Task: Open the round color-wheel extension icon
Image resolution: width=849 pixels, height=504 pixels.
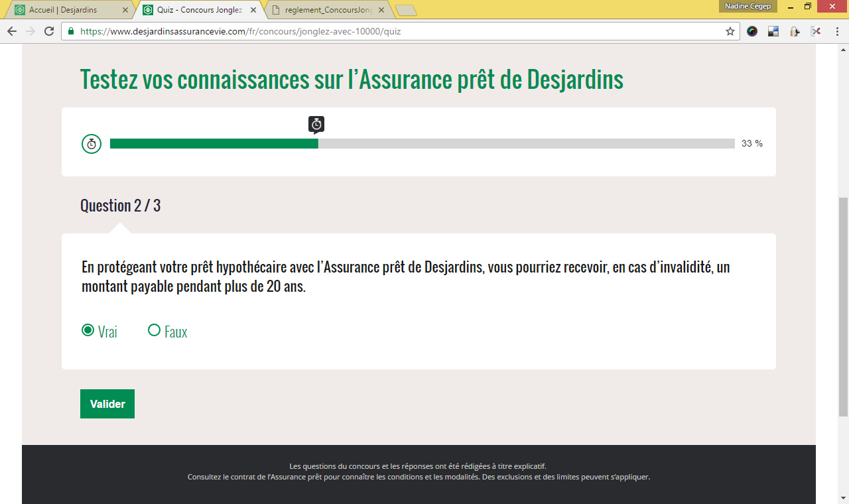Action: pos(752,31)
